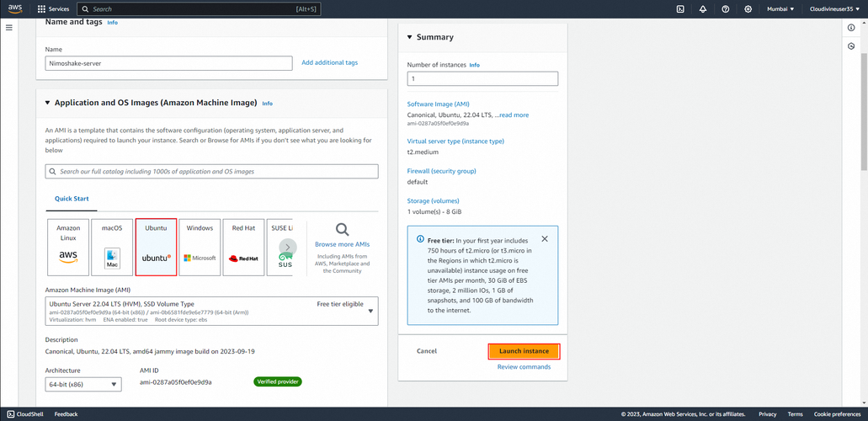
Task: Collapse the Application and OS Images section
Action: [x=48, y=103]
